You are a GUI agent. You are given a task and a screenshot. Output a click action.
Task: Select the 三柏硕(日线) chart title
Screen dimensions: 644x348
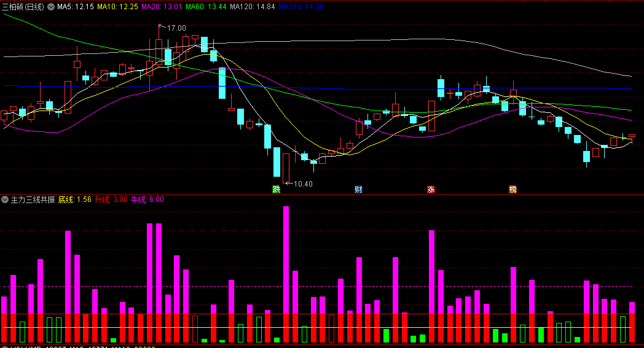point(23,7)
